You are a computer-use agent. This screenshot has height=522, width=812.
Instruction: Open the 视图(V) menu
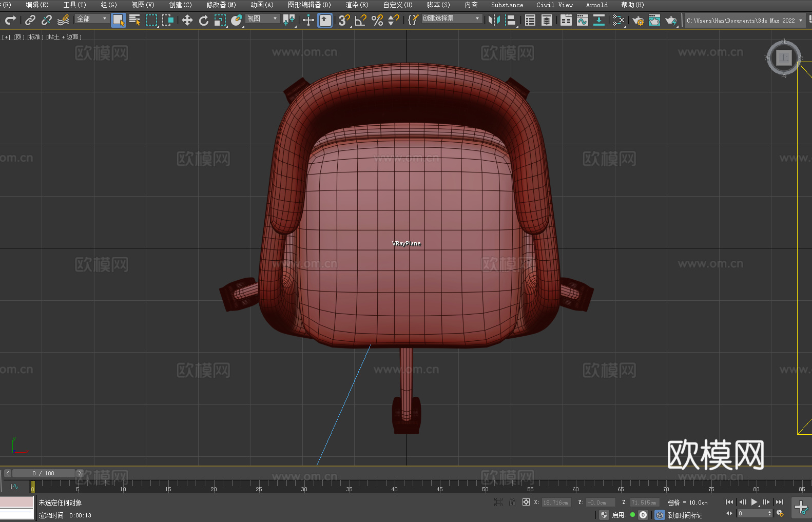pos(143,5)
